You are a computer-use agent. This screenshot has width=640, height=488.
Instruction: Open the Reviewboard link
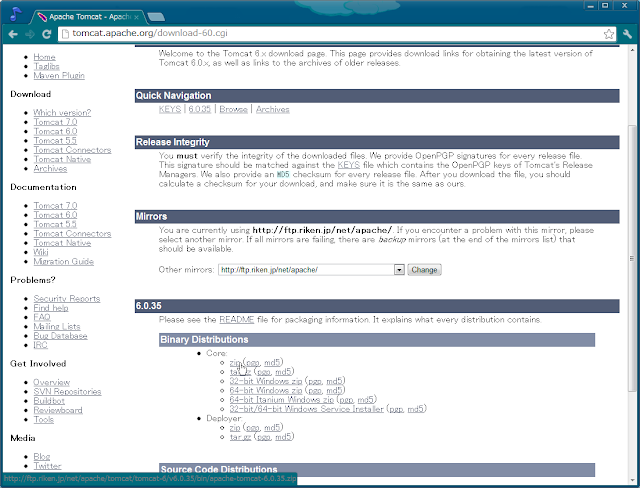click(x=58, y=410)
